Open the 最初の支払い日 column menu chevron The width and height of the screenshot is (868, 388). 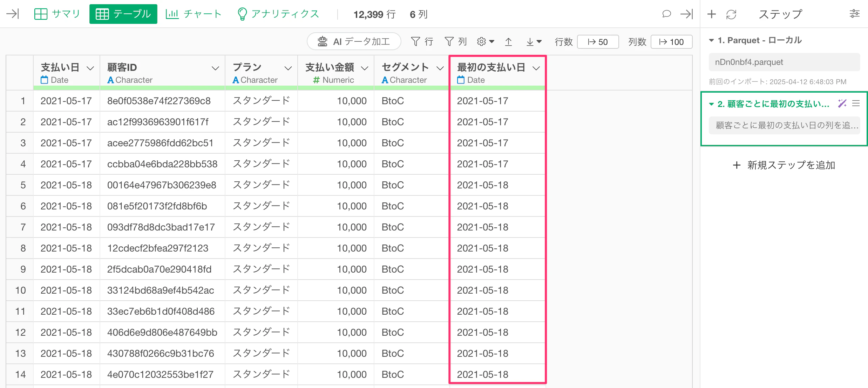tap(536, 68)
